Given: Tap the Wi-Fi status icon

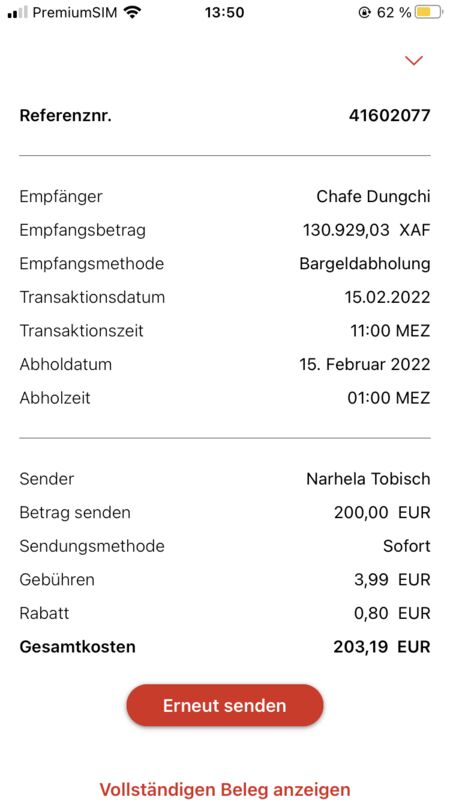Looking at the screenshot, I should [133, 12].
